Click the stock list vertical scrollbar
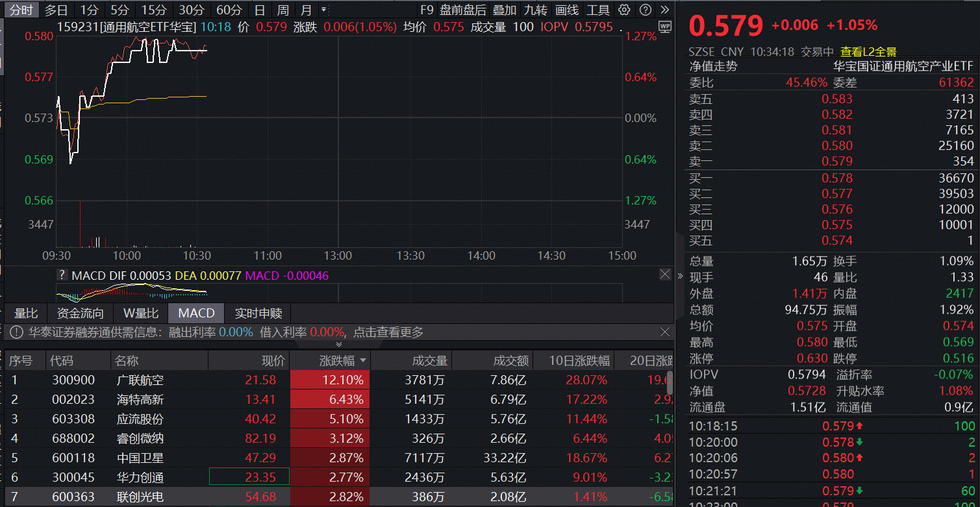Image resolution: width=980 pixels, height=507 pixels. [670, 383]
